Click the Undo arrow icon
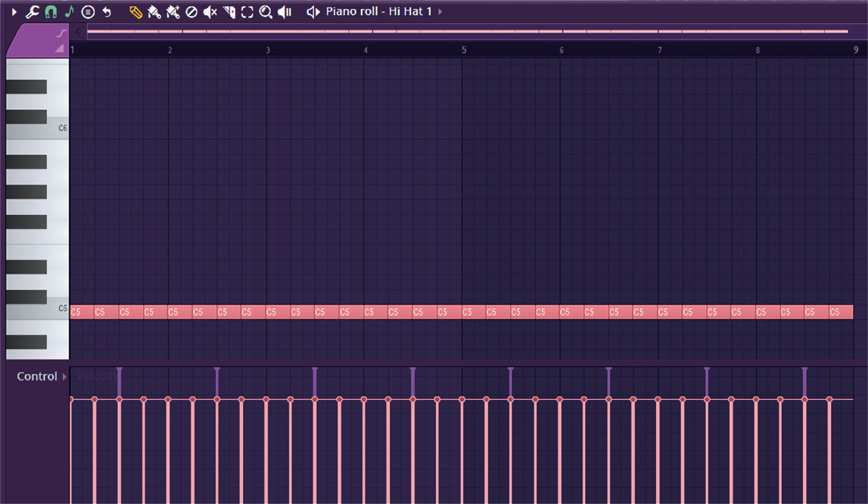The width and height of the screenshot is (868, 504). [106, 11]
